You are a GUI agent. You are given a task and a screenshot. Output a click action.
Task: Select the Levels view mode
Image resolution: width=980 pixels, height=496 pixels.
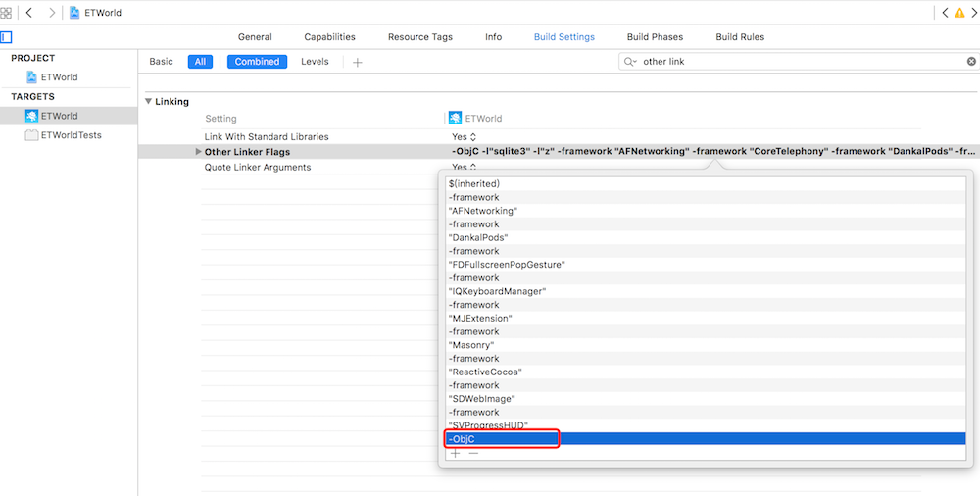[315, 62]
